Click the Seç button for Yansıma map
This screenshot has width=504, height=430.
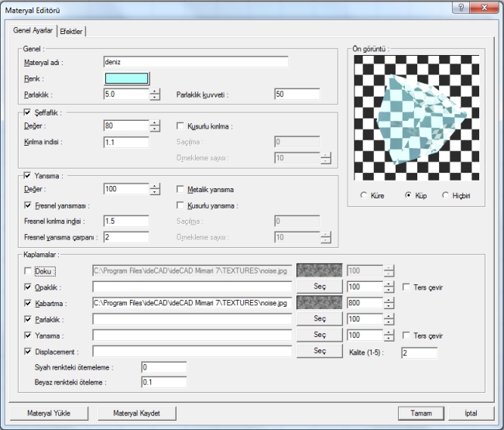tap(320, 335)
